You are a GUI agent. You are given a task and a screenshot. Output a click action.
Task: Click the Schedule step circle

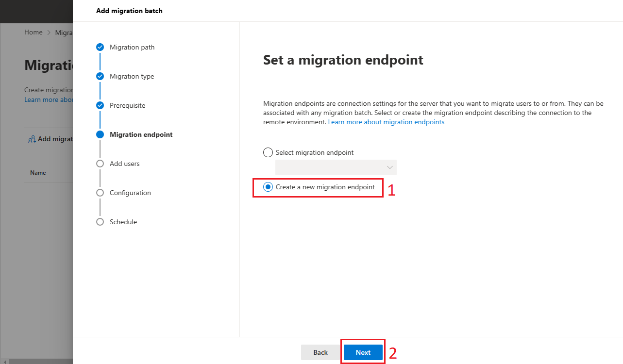pos(100,222)
